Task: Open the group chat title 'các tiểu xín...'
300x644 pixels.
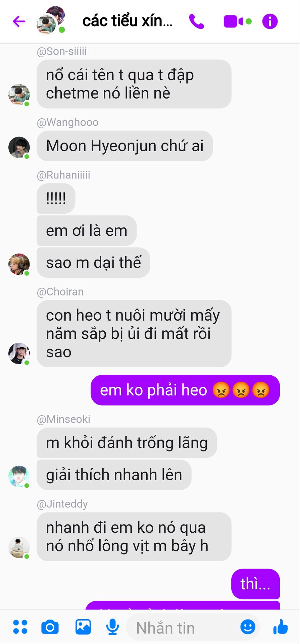Action: [128, 21]
